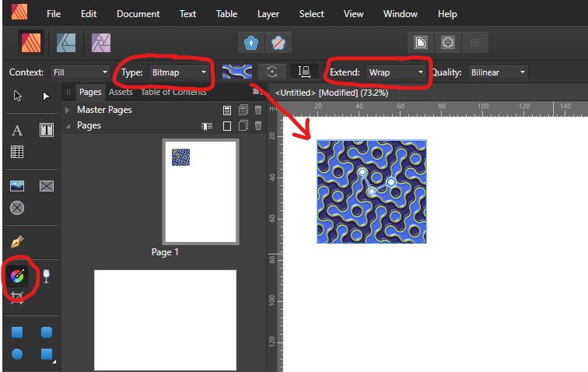Activate the Fill tool color wheel
Viewport: 588px width, 372px height.
click(17, 276)
